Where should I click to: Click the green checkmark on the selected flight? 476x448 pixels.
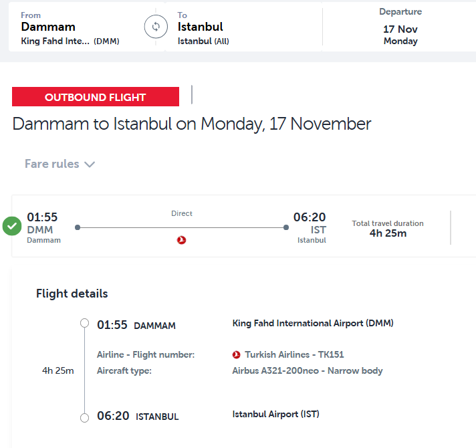[12, 227]
